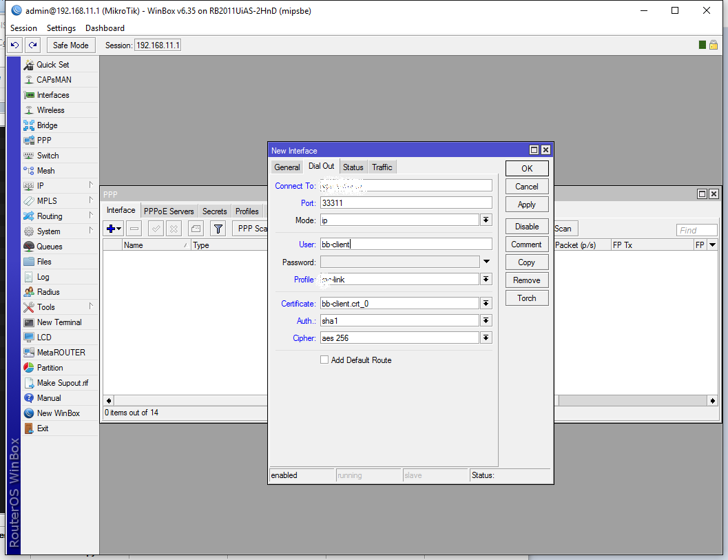The width and height of the screenshot is (728, 560).
Task: Expand the Password field arrow
Action: click(486, 262)
